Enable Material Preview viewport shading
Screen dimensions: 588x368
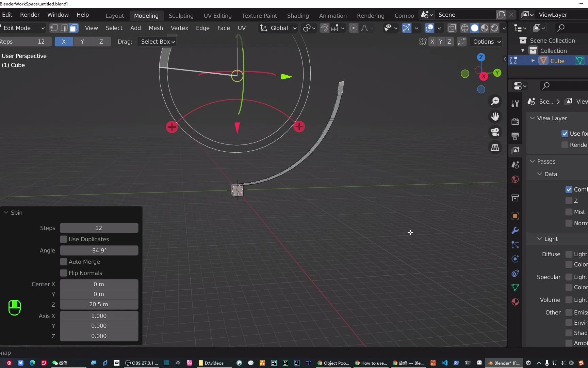point(485,28)
